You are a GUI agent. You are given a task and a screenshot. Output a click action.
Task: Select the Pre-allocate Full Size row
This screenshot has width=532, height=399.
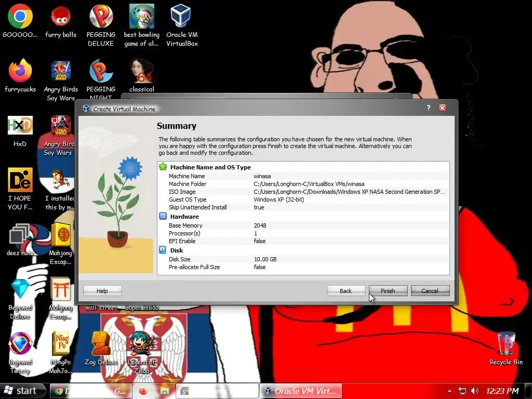[x=303, y=267]
